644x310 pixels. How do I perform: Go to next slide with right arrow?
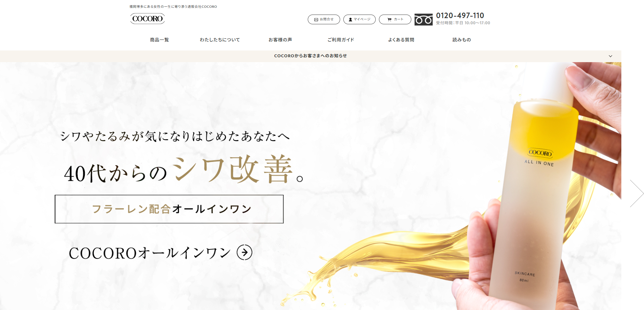coord(637,193)
